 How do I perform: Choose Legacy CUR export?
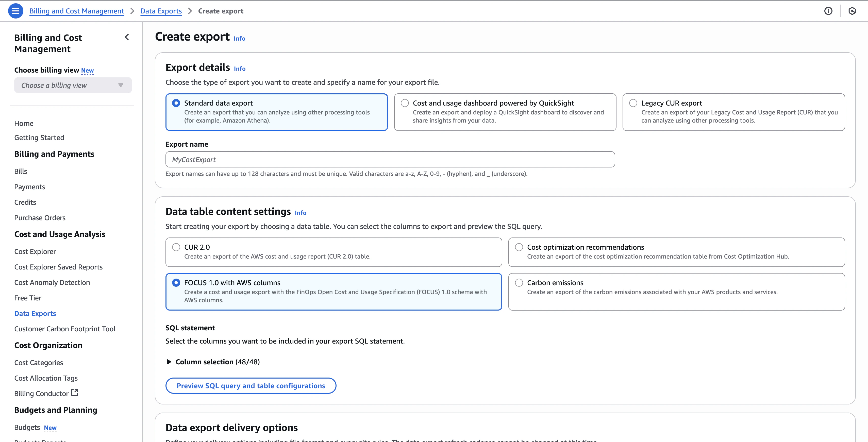[x=633, y=103]
